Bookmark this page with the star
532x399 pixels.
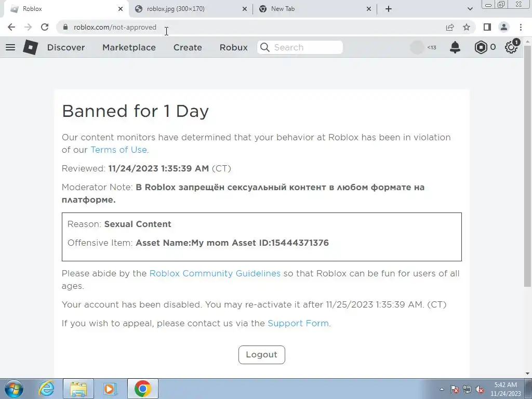[x=467, y=27]
